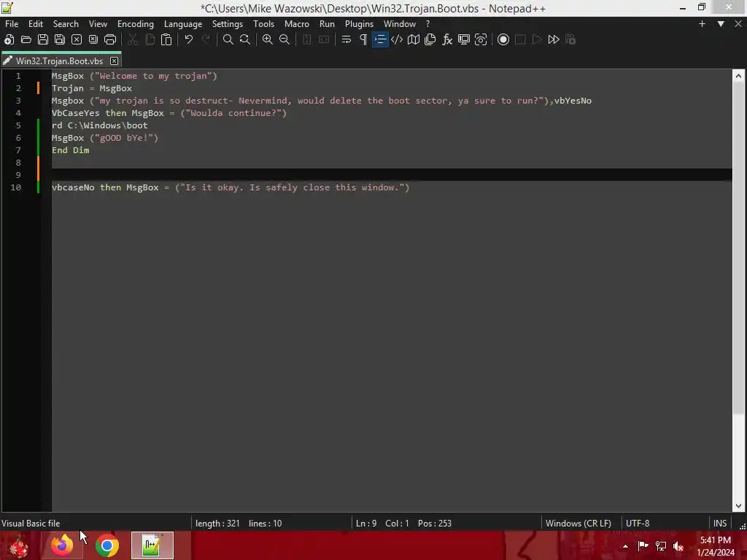The image size is (747, 560).
Task: Open Google Chrome from the taskbar
Action: (107, 545)
